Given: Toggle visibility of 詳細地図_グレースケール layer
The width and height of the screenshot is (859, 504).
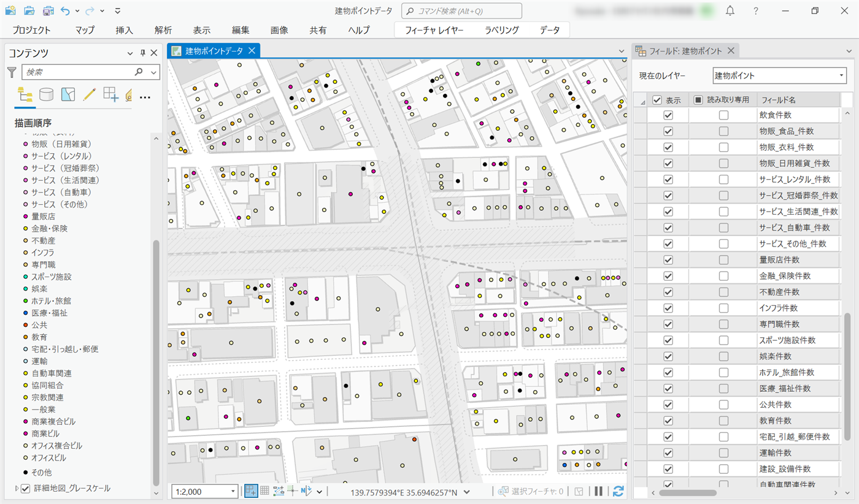Looking at the screenshot, I should click(x=26, y=489).
